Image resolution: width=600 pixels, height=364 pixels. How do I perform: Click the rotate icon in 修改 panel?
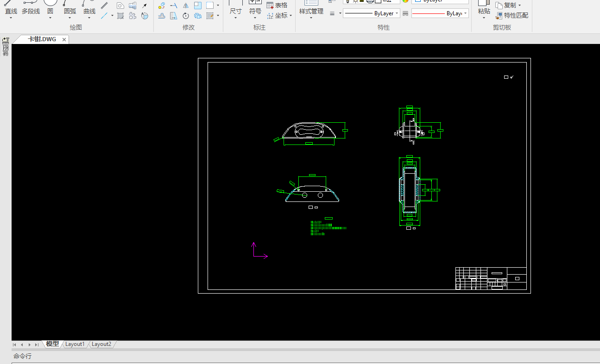click(x=185, y=16)
